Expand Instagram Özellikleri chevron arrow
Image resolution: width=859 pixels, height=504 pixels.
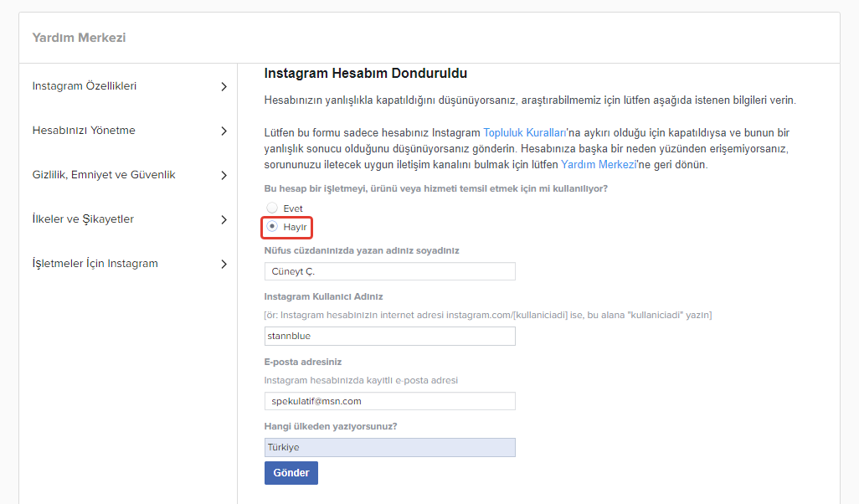point(224,86)
